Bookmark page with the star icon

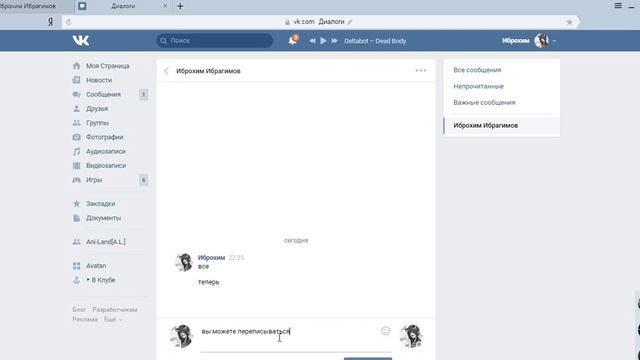(569, 22)
